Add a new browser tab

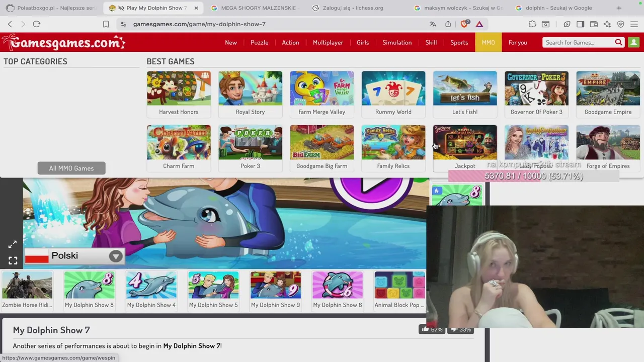pos(619,8)
